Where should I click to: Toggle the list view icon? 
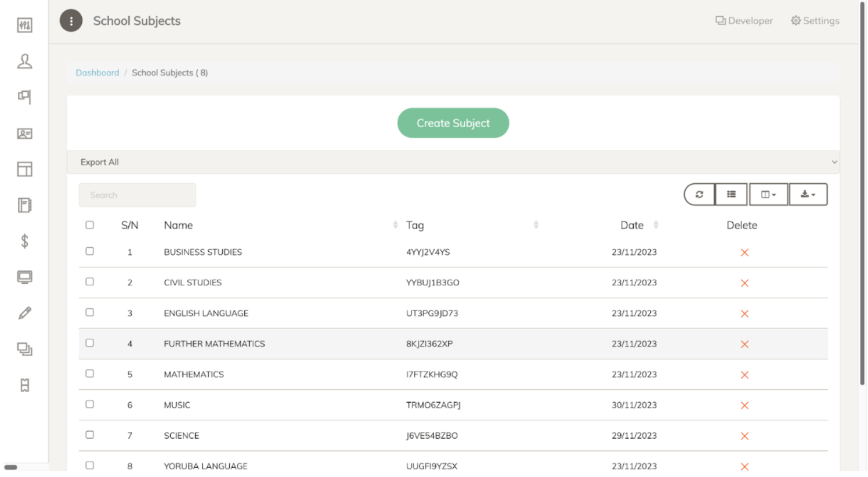tap(731, 194)
